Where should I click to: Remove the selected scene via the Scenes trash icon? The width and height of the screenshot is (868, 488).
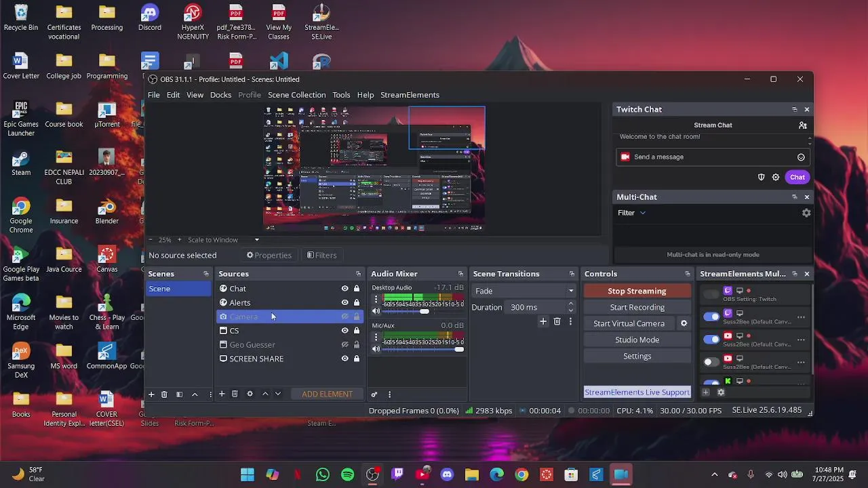(x=164, y=394)
